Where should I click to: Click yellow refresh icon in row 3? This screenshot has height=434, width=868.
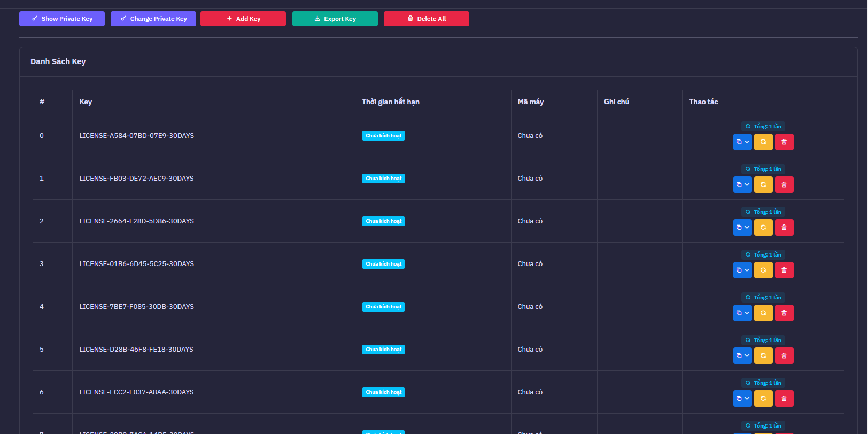click(x=763, y=270)
